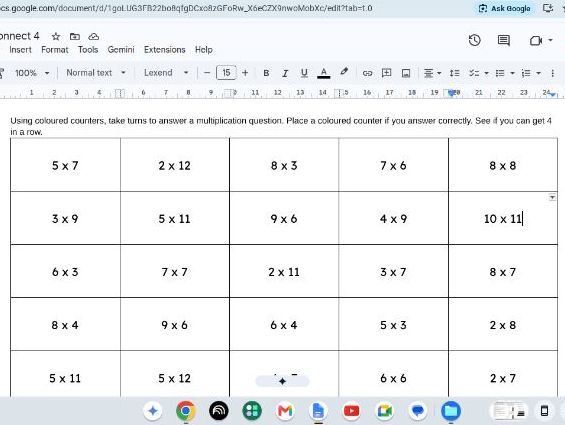Open the Tools menu

pos(88,50)
